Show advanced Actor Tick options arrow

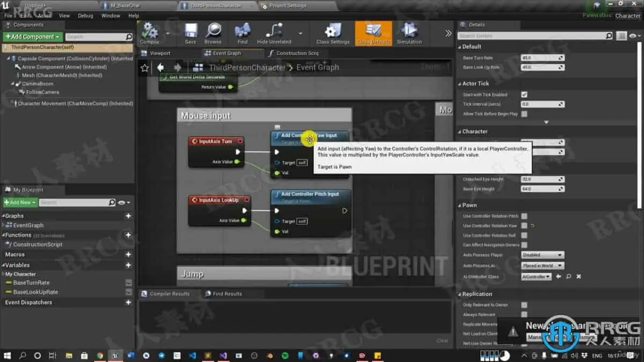coord(546,122)
